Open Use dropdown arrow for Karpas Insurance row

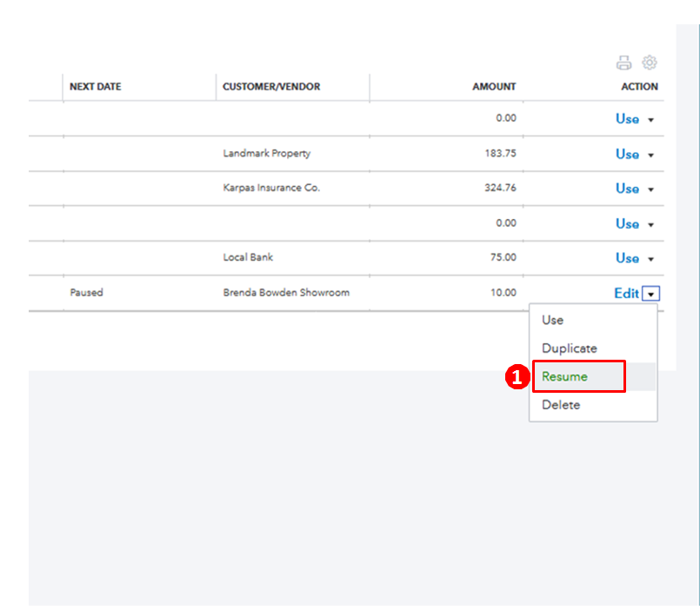651,189
